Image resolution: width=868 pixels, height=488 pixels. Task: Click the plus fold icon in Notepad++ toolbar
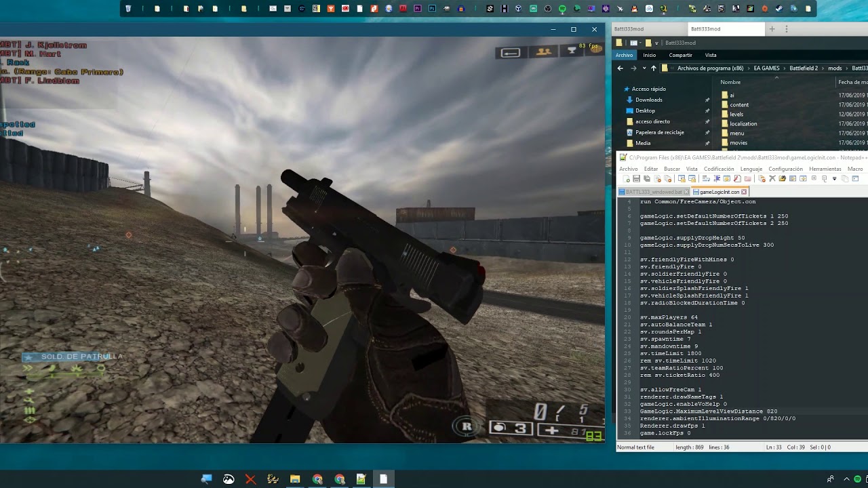coord(814,178)
